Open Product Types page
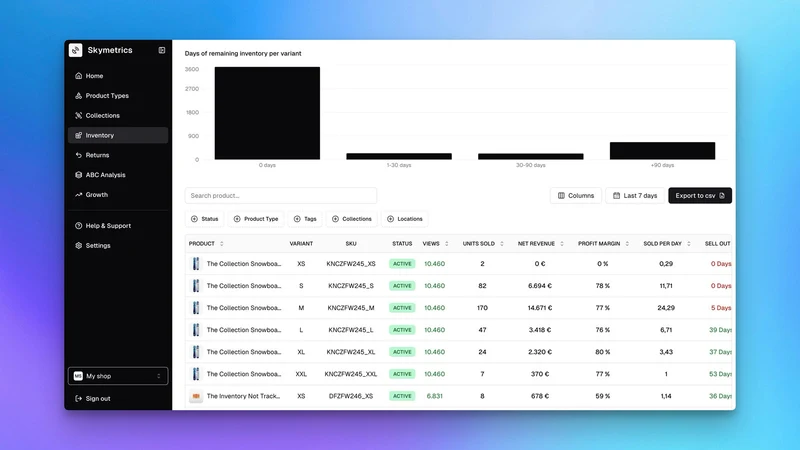 [x=118, y=95]
